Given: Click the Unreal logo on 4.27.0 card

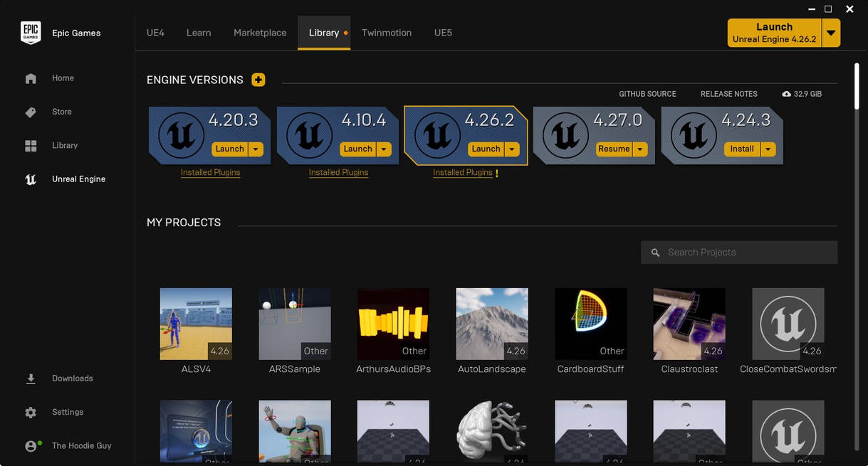Looking at the screenshot, I should [x=565, y=135].
